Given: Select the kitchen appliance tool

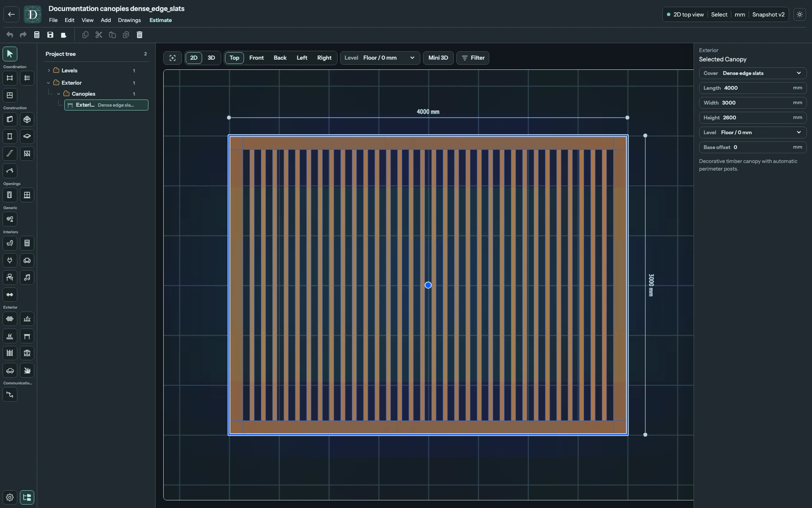Looking at the screenshot, I should (27, 243).
